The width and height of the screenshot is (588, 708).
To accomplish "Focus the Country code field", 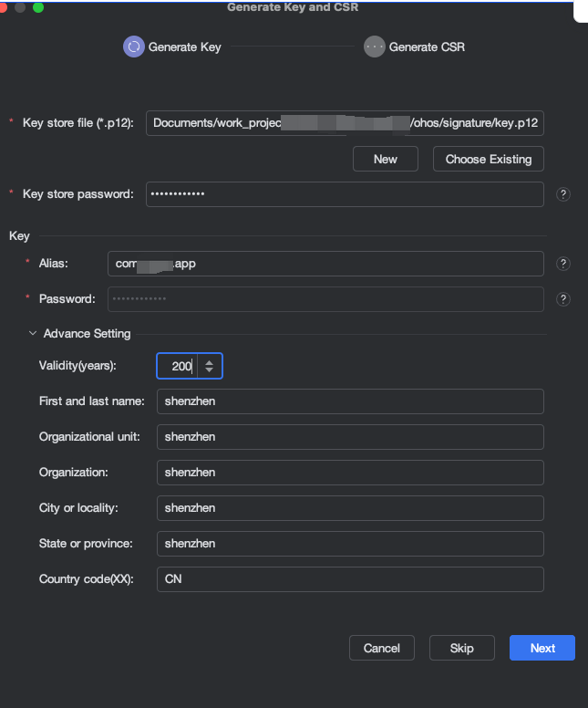I will pyautogui.click(x=350, y=579).
